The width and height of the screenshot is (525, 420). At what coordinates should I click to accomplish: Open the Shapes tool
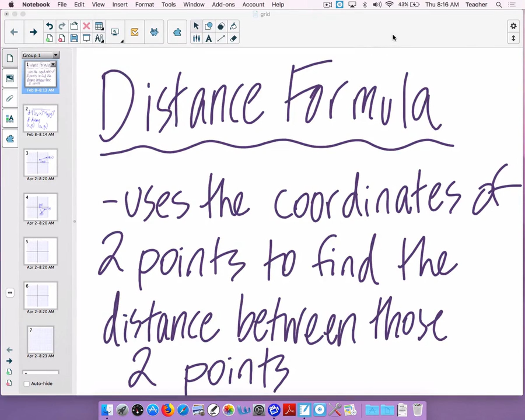pyautogui.click(x=209, y=26)
